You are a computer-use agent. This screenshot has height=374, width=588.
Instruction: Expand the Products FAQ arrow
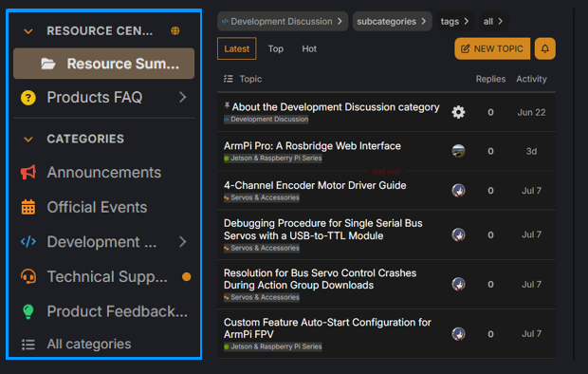tap(183, 97)
